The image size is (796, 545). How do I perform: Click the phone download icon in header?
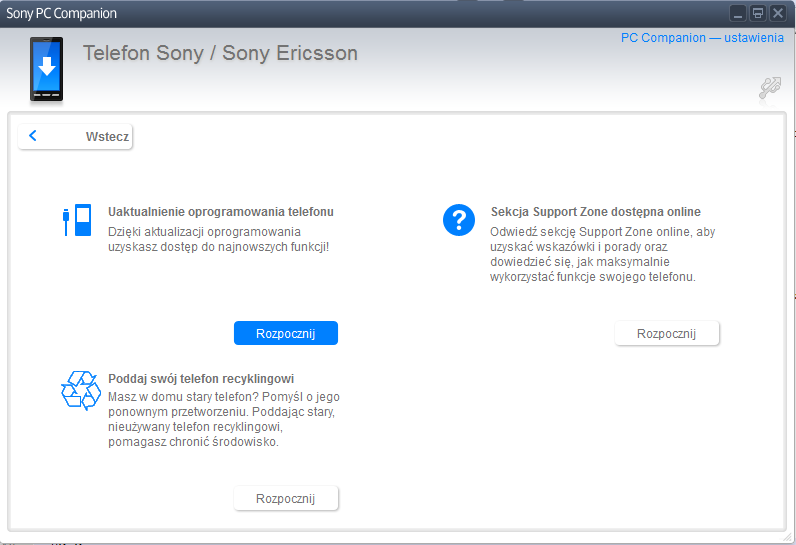coord(46,69)
